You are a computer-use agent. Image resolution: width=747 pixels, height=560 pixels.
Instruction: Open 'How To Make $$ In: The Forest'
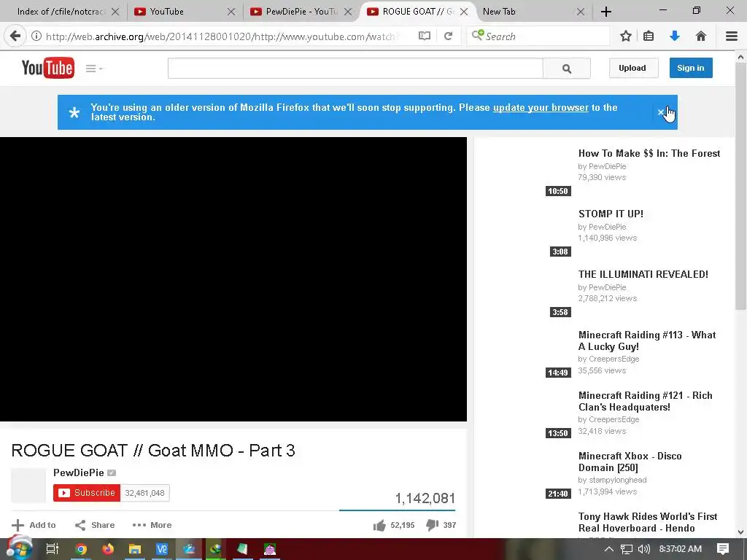[x=649, y=153]
